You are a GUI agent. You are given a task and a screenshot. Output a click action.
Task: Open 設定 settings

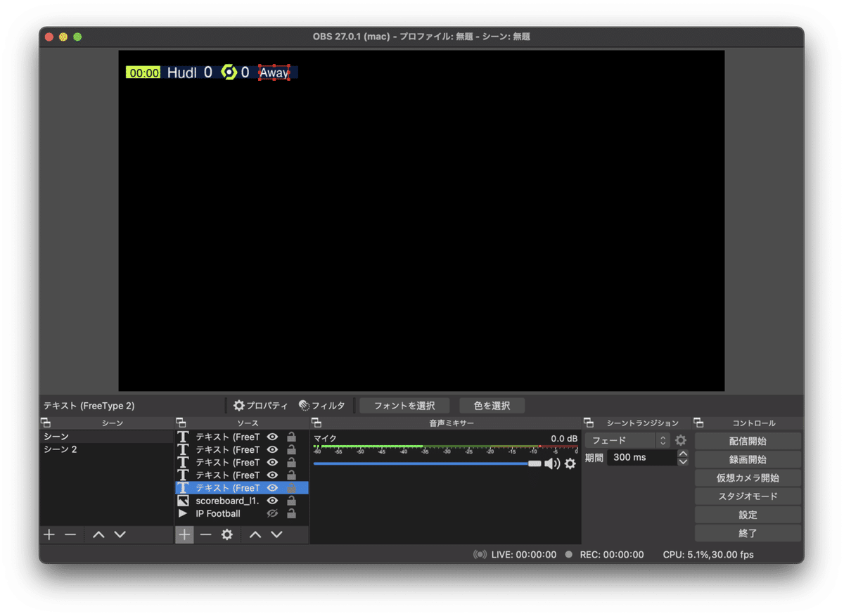[748, 514]
